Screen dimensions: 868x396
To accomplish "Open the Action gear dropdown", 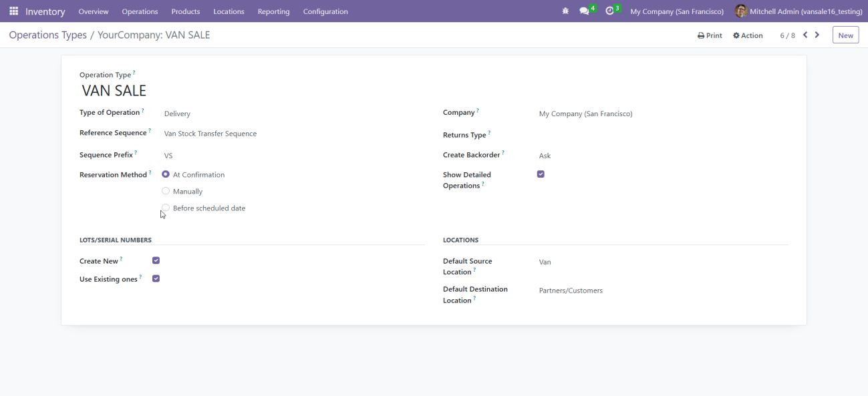I will coord(748,35).
